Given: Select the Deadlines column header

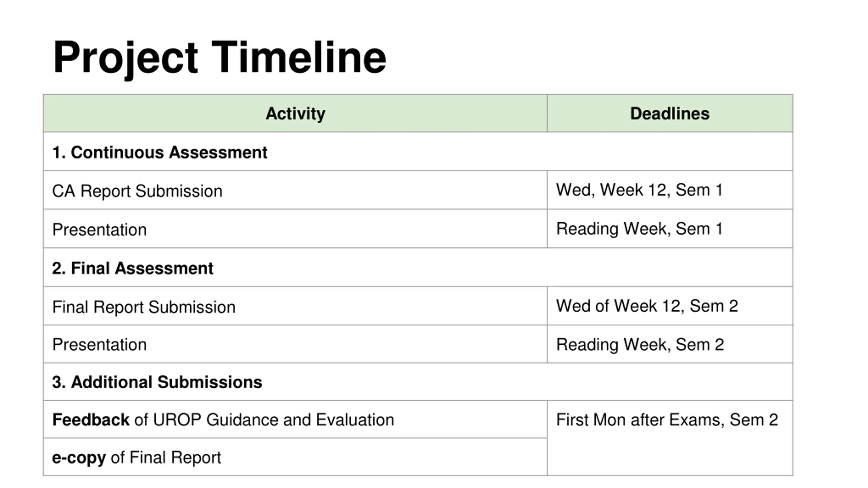Looking at the screenshot, I should tap(670, 113).
